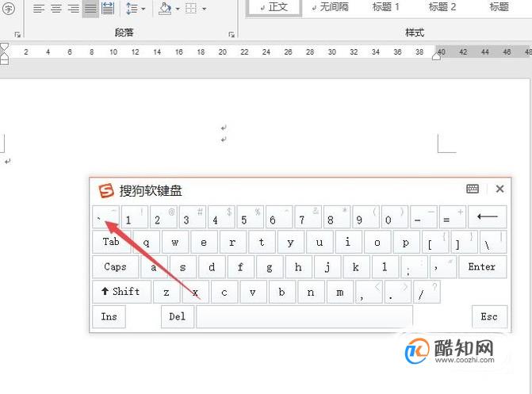Click the equals key on soft keyboard
The width and height of the screenshot is (532, 394).
point(452,216)
